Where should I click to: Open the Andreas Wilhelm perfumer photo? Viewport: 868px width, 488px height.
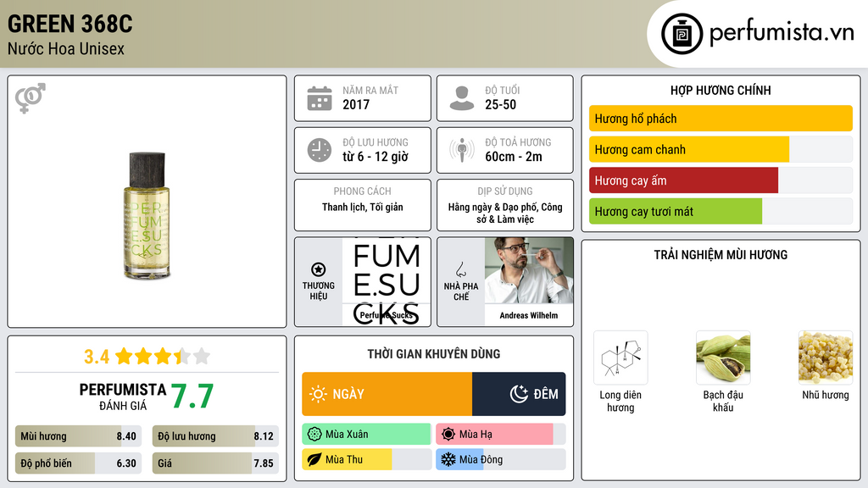coord(529,270)
